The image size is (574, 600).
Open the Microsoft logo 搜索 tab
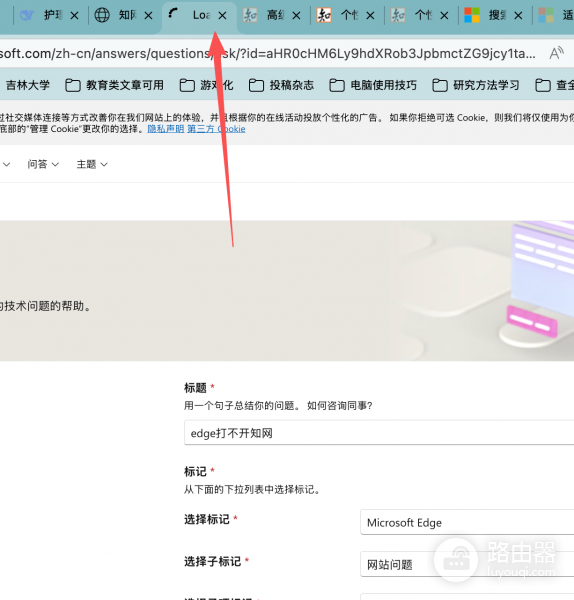point(494,15)
